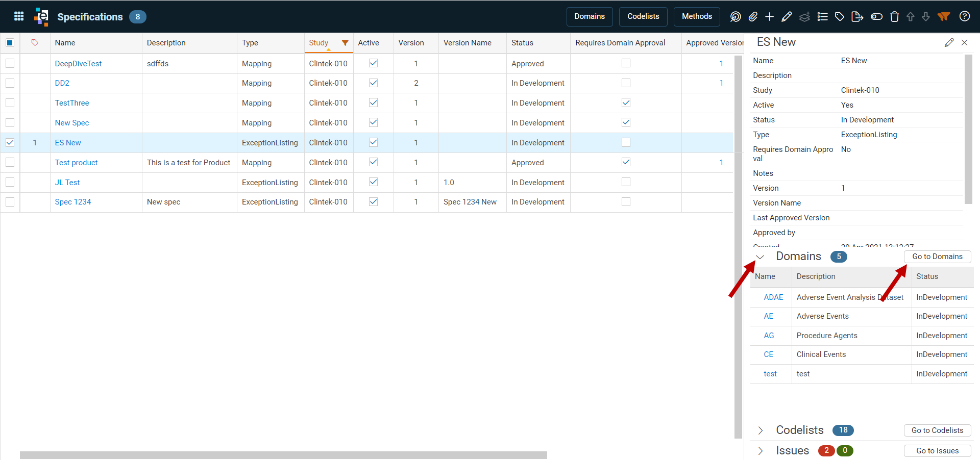The image size is (980, 460).
Task: Click the trash delete icon
Action: (x=894, y=17)
